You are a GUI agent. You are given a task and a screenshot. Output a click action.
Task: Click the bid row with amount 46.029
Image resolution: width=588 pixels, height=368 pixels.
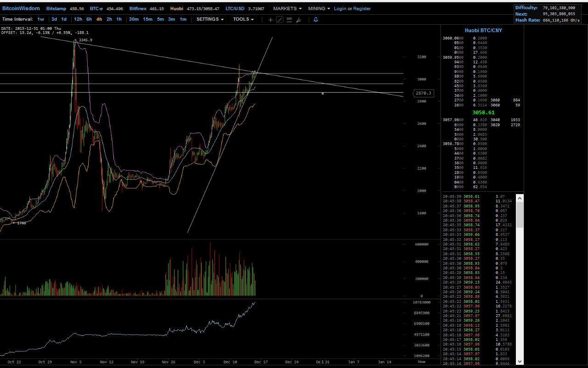point(465,120)
